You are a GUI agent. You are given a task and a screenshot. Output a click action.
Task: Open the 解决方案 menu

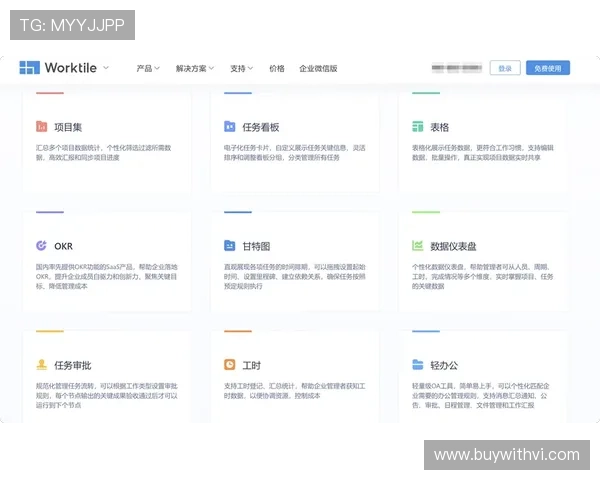pyautogui.click(x=194, y=68)
